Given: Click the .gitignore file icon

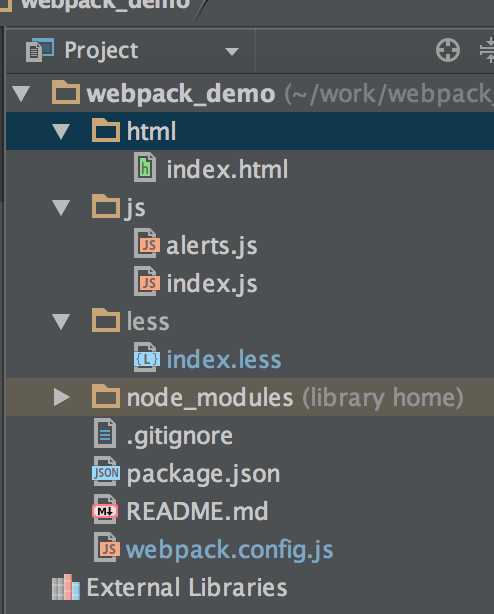Looking at the screenshot, I should pos(105,433).
